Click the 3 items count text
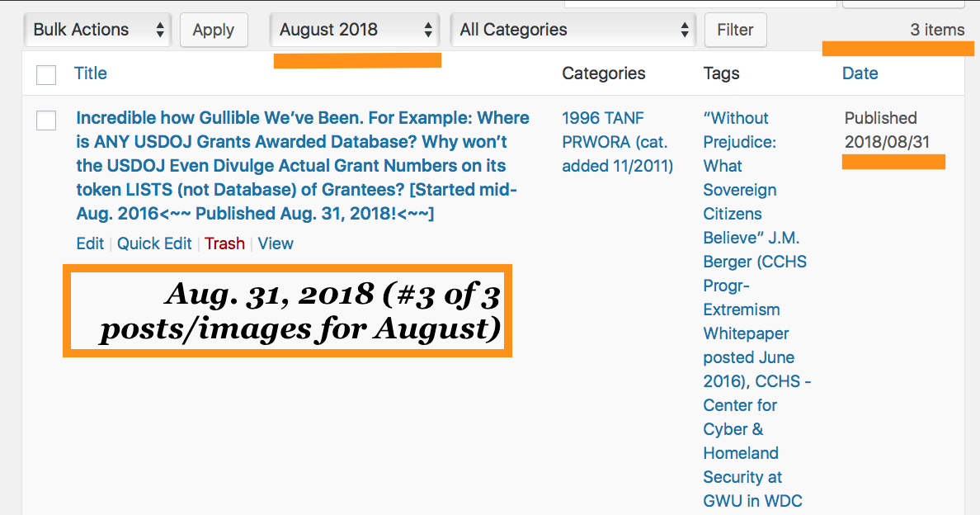980x515 pixels. [937, 30]
